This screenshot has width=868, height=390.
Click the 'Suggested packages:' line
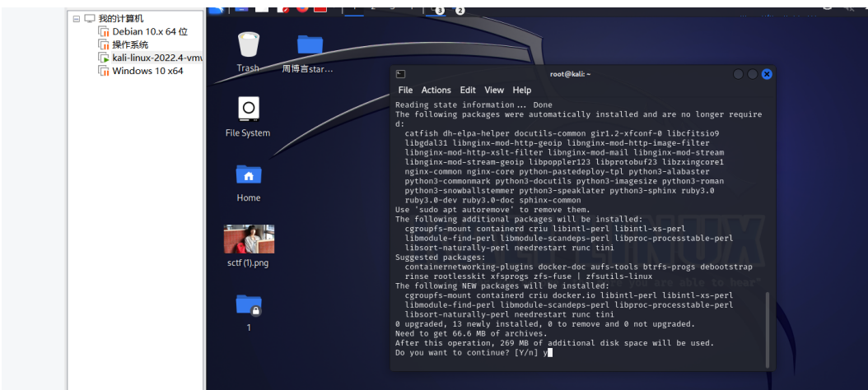coord(440,258)
